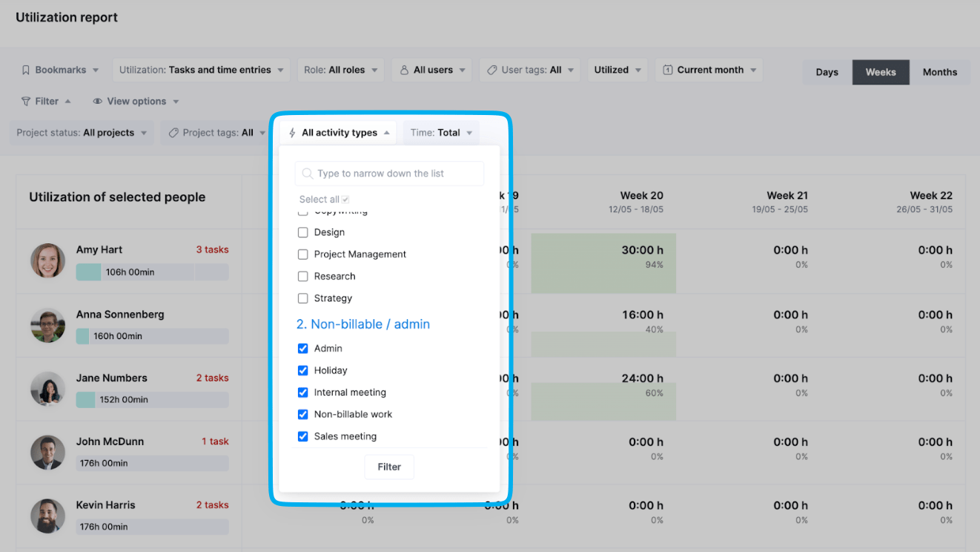Click Anna Sonnenberg's 160h 00min utilization bar
Image resolution: width=980 pixels, height=552 pixels.
point(152,336)
